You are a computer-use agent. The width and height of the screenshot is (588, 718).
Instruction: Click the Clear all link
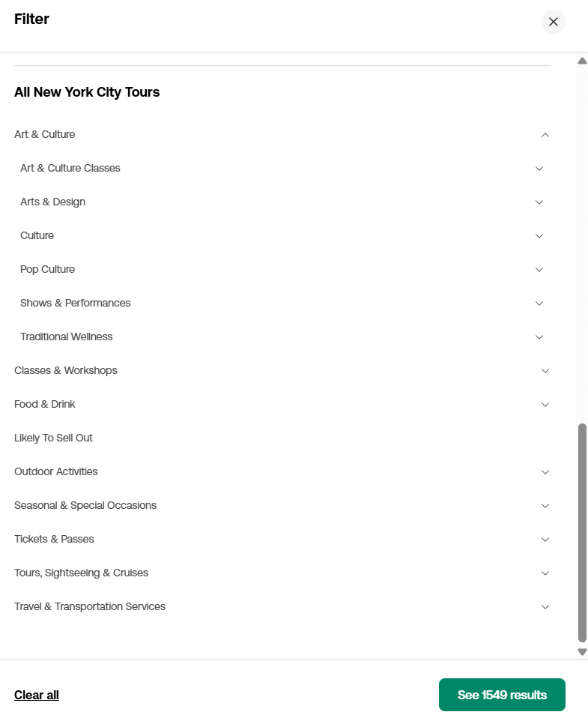[37, 695]
